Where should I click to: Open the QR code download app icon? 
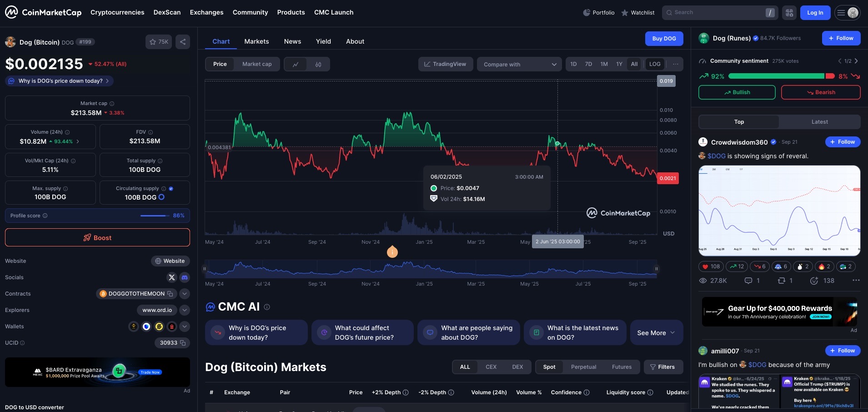pos(789,13)
